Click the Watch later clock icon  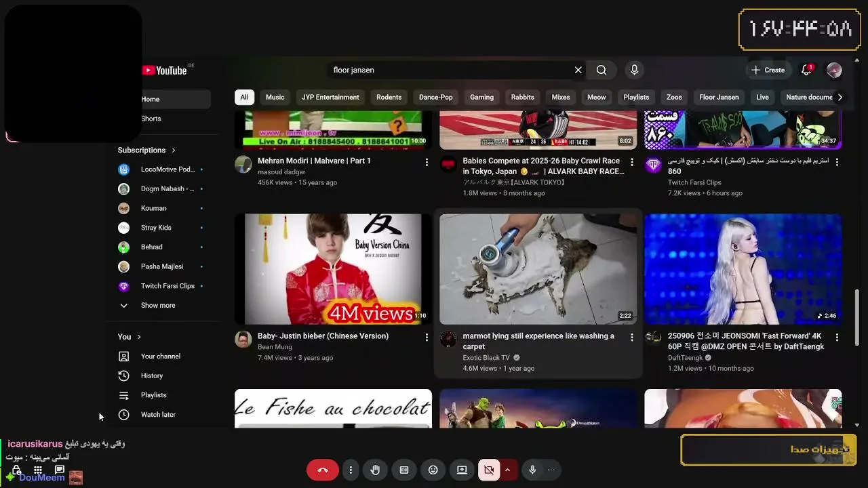pos(123,415)
